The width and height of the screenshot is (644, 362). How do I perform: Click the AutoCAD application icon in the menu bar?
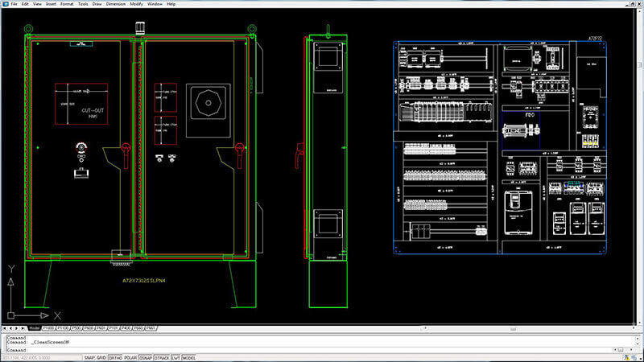[6, 4]
